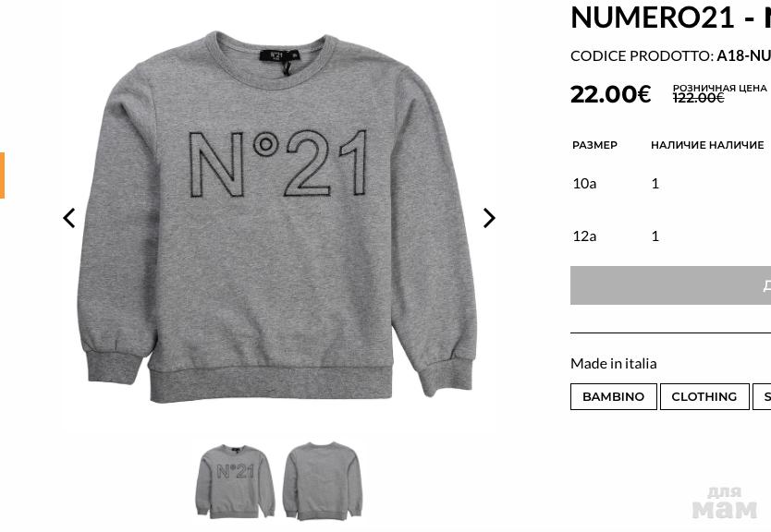Viewport: 771px width, 532px height.
Task: Click the для мам watermark logo
Action: (x=724, y=502)
